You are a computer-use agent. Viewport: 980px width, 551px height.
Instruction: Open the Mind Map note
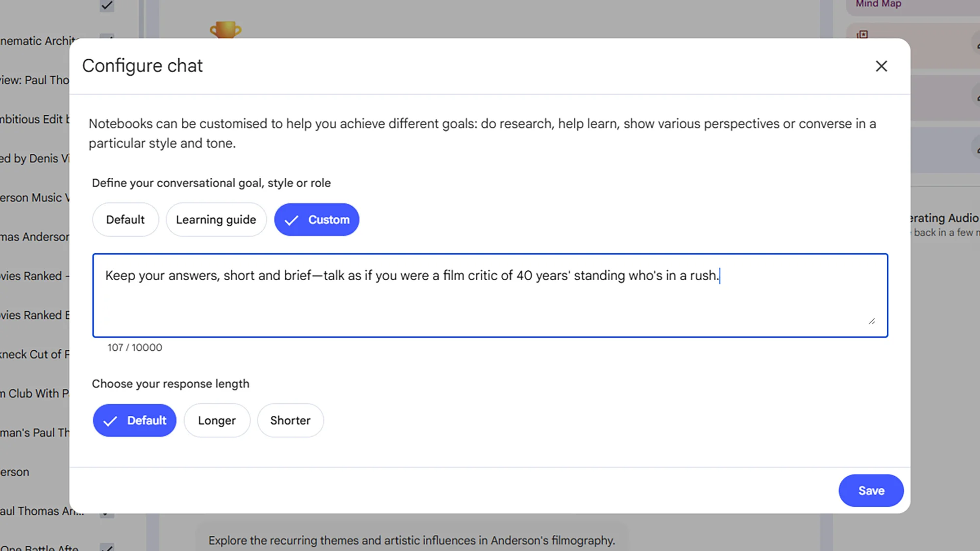(877, 4)
